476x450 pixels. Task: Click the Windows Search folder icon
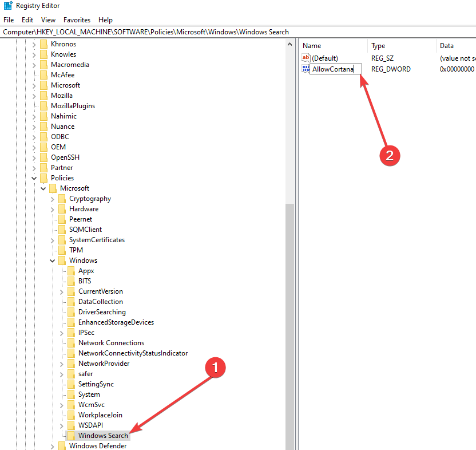pos(72,436)
